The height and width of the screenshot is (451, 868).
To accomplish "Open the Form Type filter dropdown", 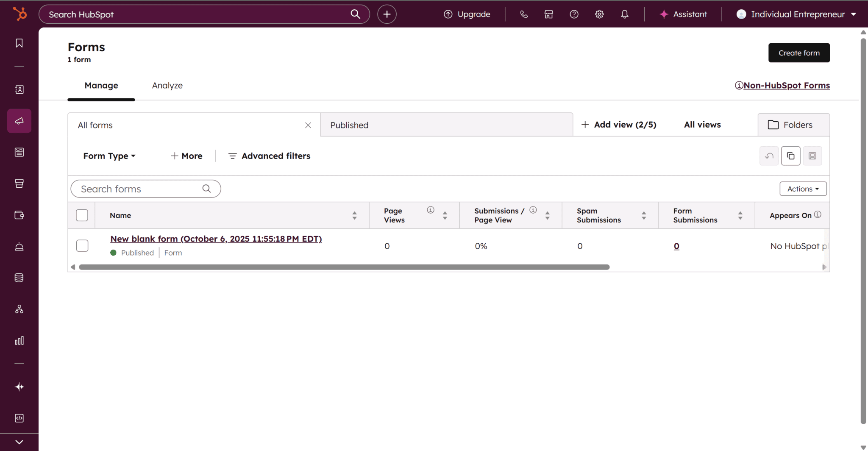I will coord(109,156).
